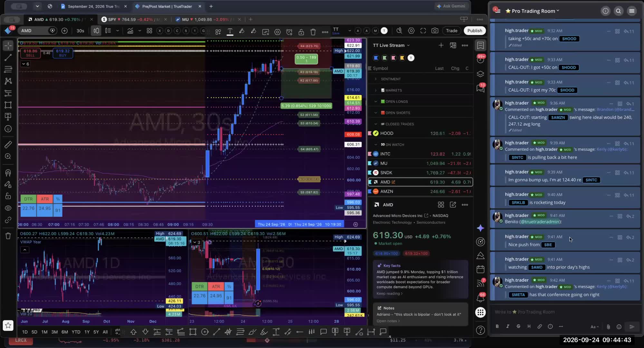Filter watchlist by the yellow flag color

[x=402, y=58]
